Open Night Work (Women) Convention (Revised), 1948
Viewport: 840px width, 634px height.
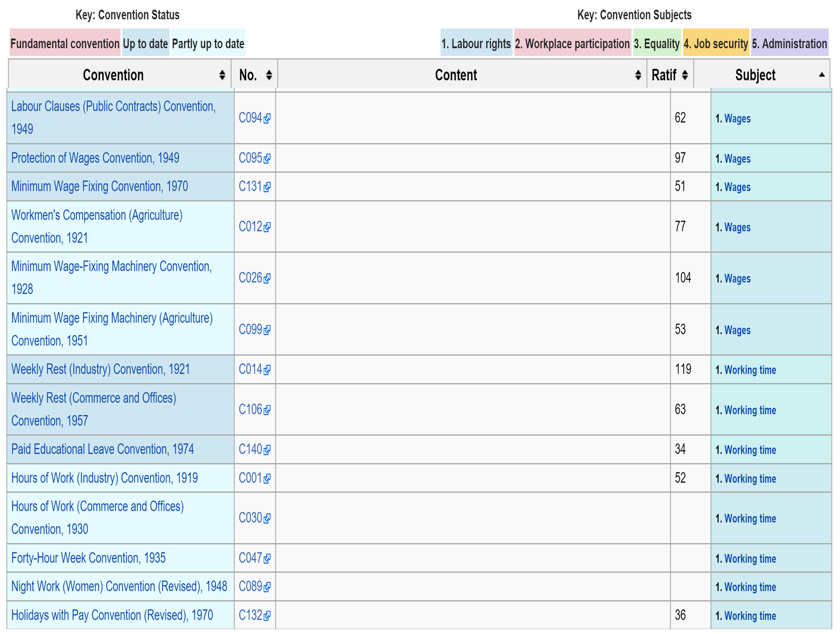[119, 587]
